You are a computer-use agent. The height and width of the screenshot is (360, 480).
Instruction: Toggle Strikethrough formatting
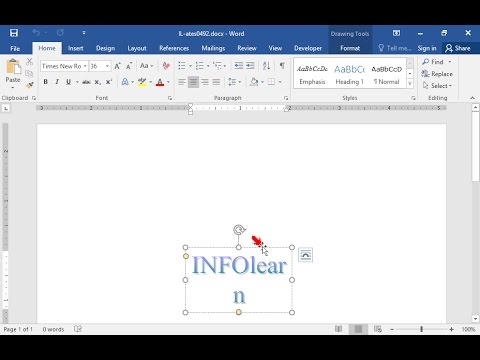[86, 82]
